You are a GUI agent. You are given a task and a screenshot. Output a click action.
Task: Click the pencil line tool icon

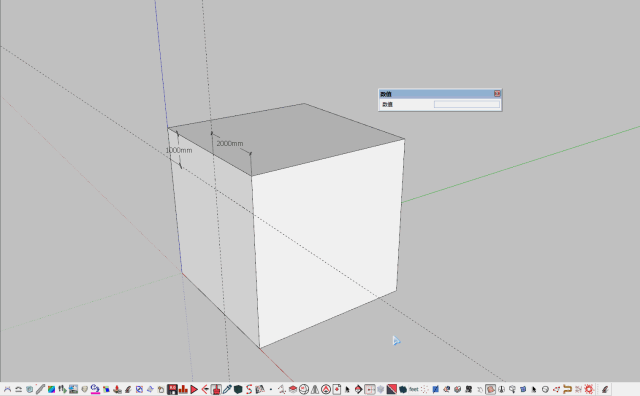point(40,389)
